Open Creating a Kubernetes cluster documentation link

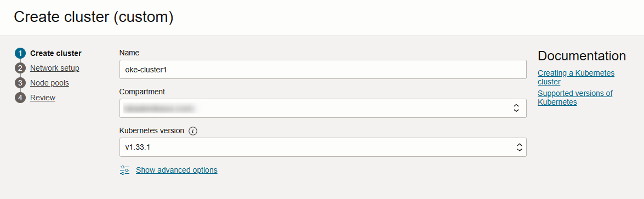(576, 77)
